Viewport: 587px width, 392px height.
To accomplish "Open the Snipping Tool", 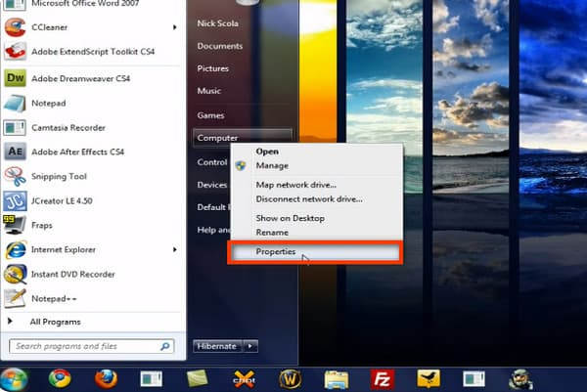I will click(x=90, y=176).
